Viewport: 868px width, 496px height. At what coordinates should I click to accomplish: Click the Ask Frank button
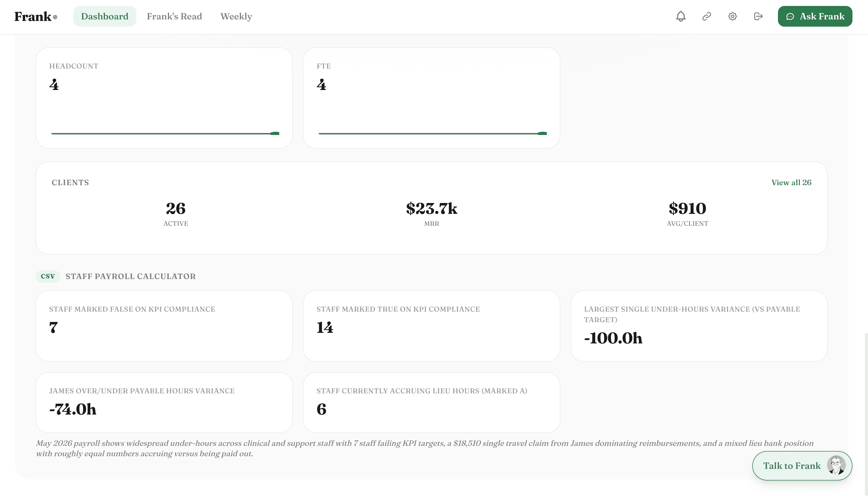815,16
